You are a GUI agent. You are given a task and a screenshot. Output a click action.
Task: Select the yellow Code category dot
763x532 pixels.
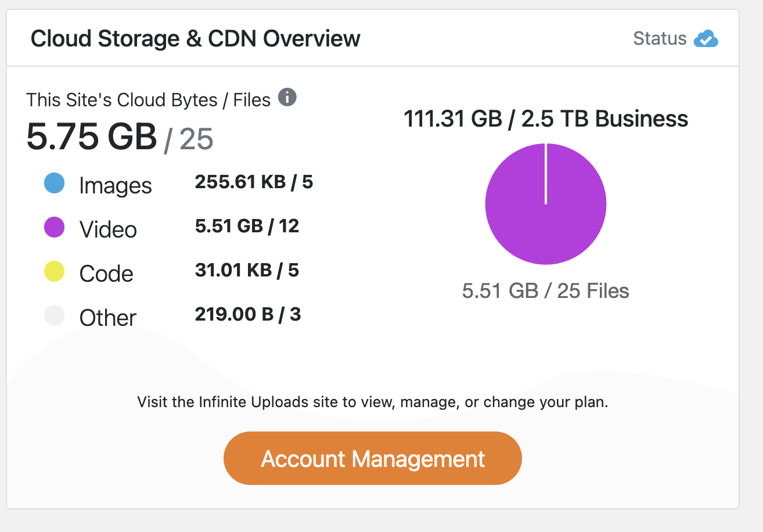54,272
